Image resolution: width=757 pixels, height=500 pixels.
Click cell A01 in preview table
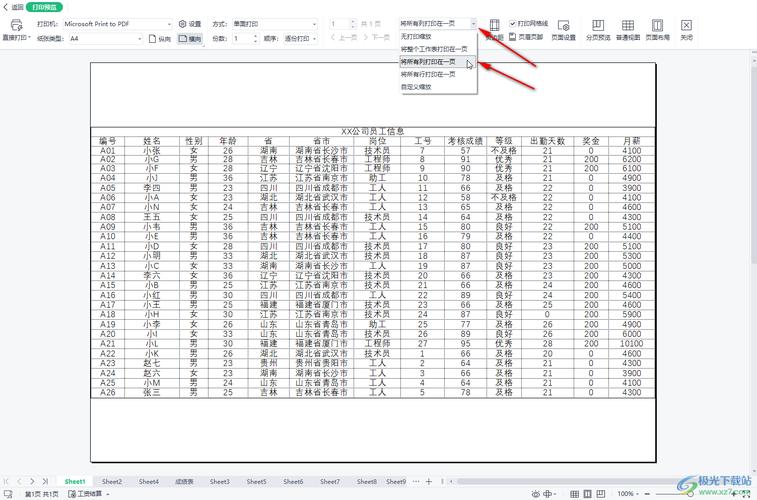[108, 151]
